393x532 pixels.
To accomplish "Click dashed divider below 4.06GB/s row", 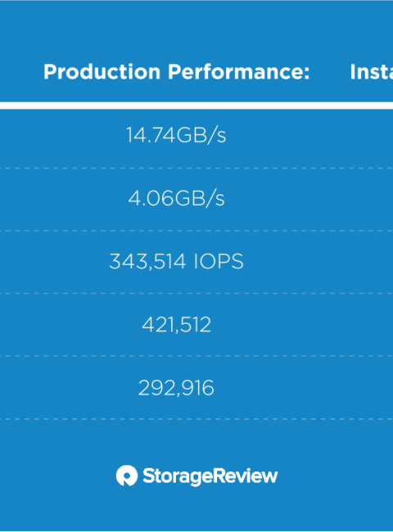I will click(196, 231).
